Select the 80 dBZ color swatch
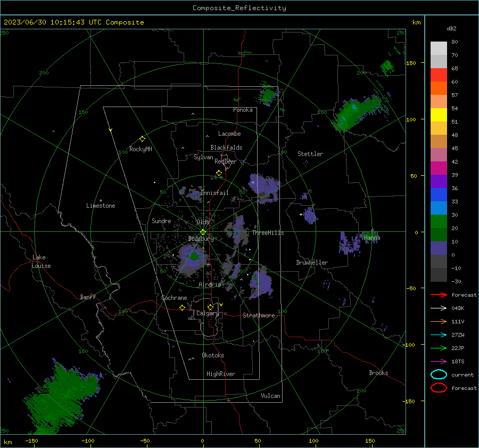 [x=439, y=48]
